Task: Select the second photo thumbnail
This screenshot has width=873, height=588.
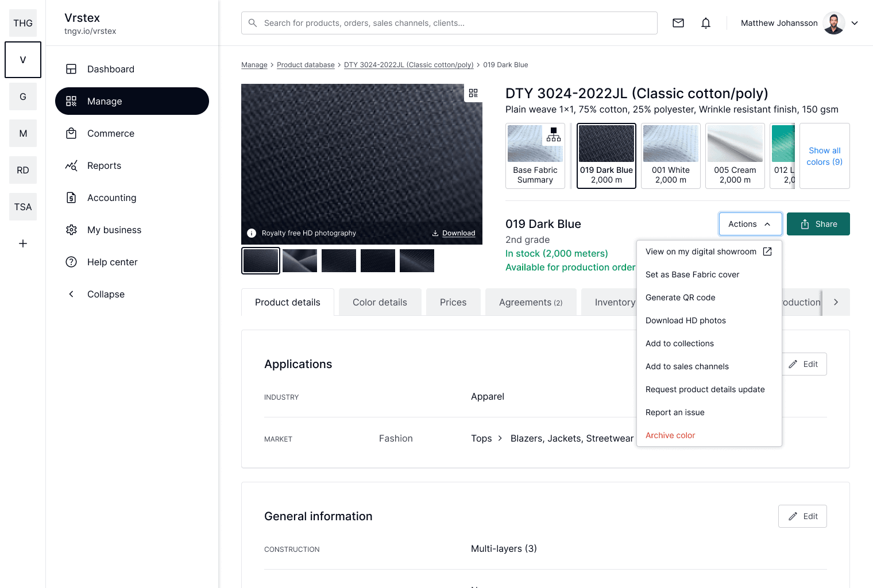Action: click(300, 261)
